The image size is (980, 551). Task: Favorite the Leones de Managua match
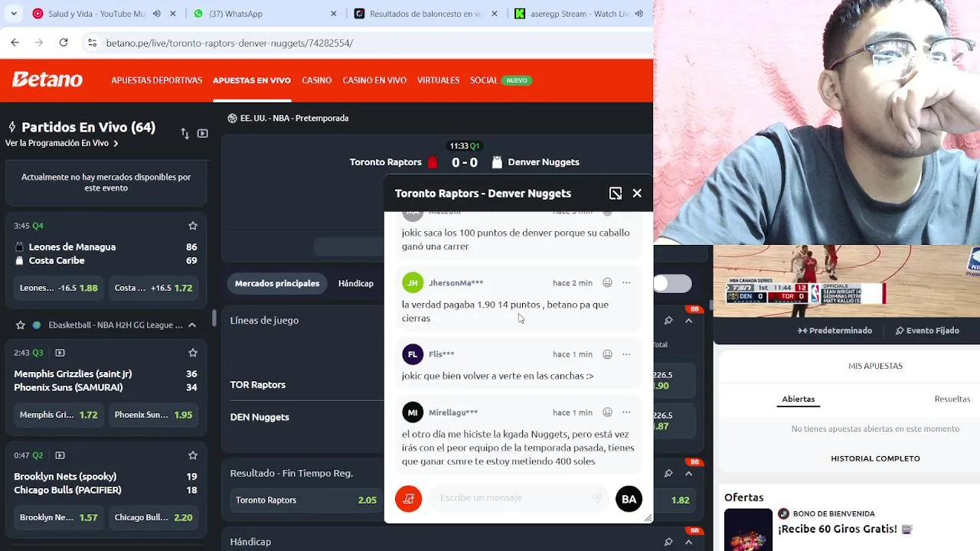[x=193, y=226]
